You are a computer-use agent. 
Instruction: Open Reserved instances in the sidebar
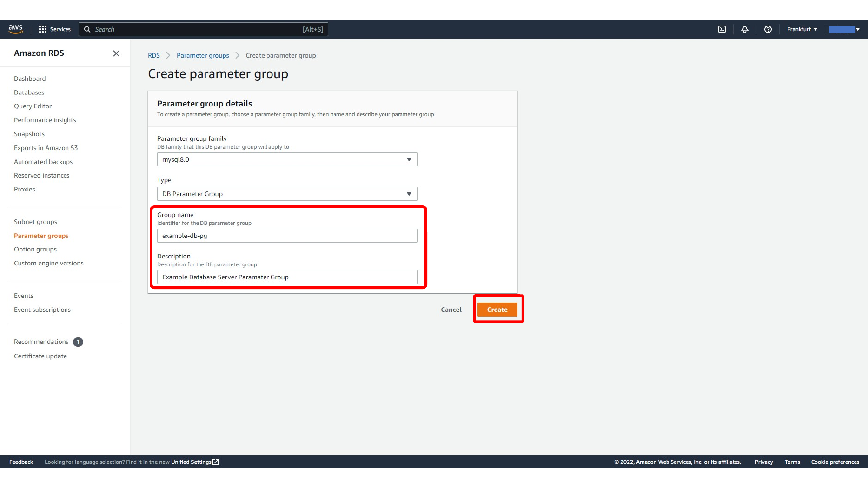[41, 175]
